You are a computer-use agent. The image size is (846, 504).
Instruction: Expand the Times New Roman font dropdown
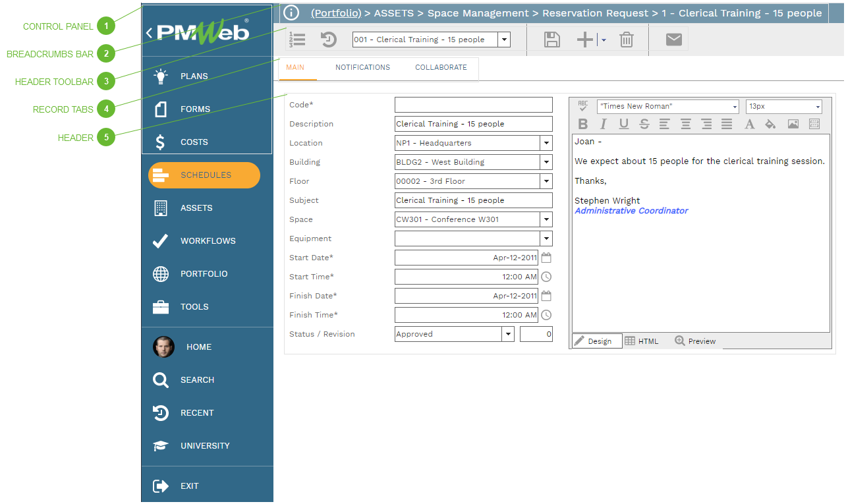click(735, 107)
